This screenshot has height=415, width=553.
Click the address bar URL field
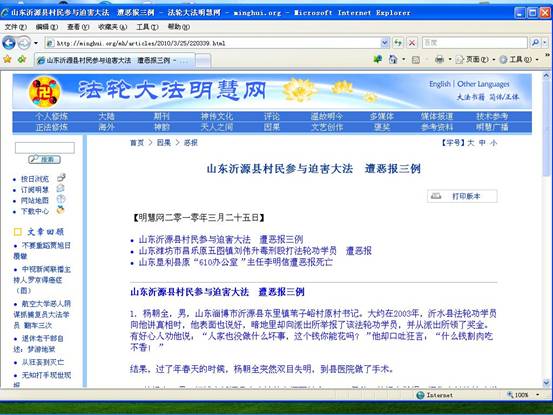(x=213, y=43)
